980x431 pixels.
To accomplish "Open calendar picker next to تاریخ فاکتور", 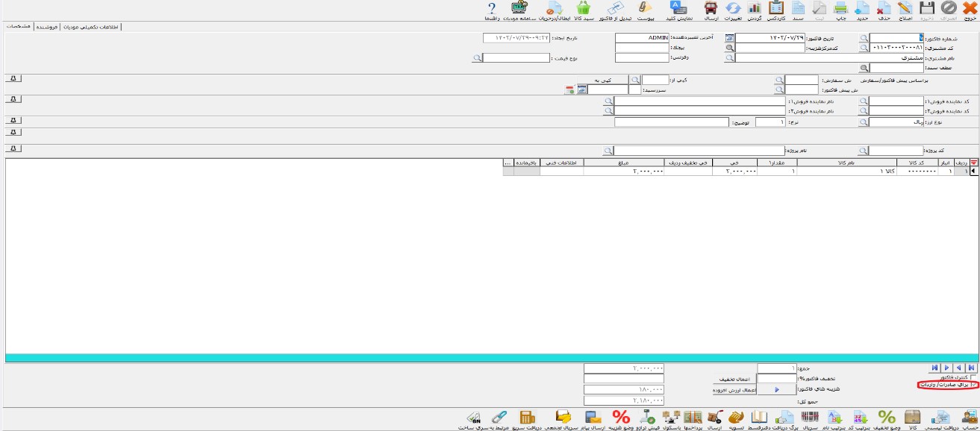I will [730, 37].
